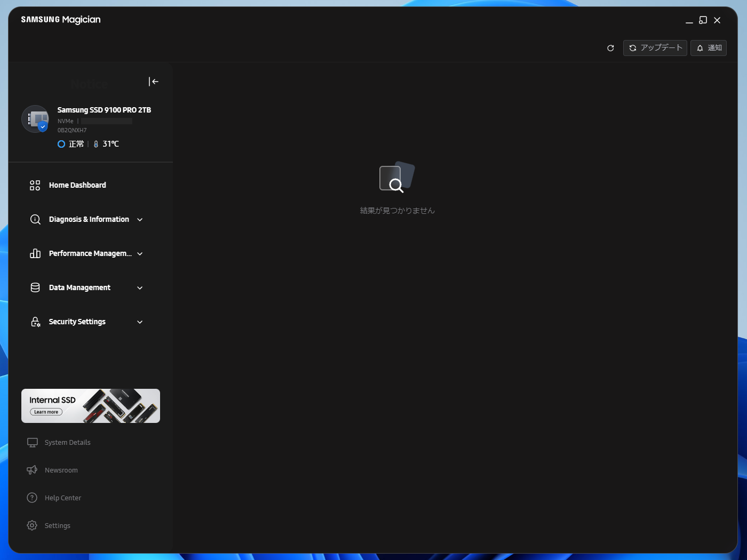747x560 pixels.
Task: Click the Security Settings lock icon
Action: (x=35, y=322)
